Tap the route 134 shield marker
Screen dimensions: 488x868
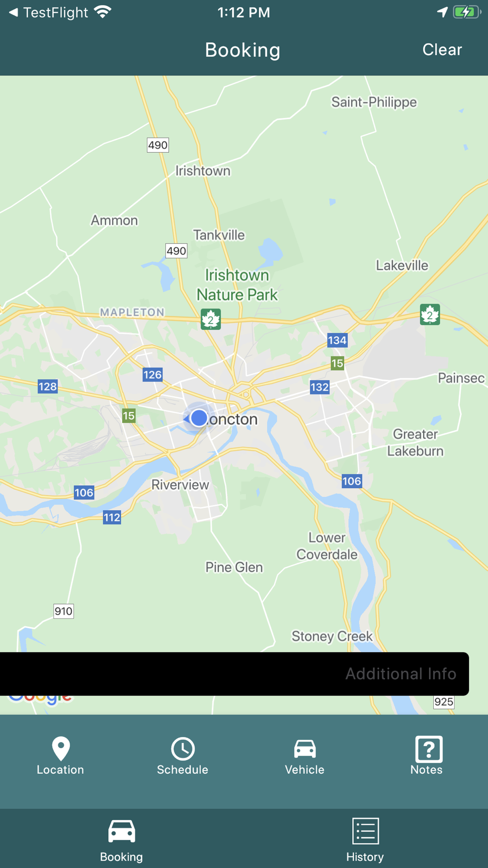point(337,340)
